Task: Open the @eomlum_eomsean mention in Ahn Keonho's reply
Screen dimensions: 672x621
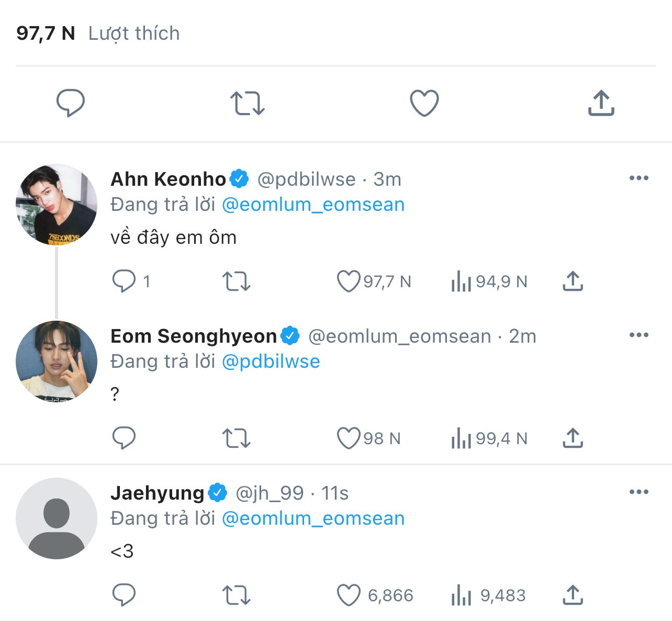Action: [x=313, y=205]
